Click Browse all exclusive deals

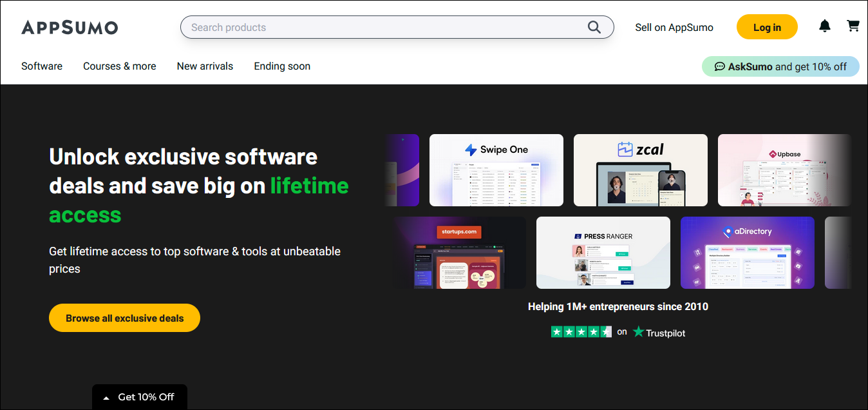(124, 318)
